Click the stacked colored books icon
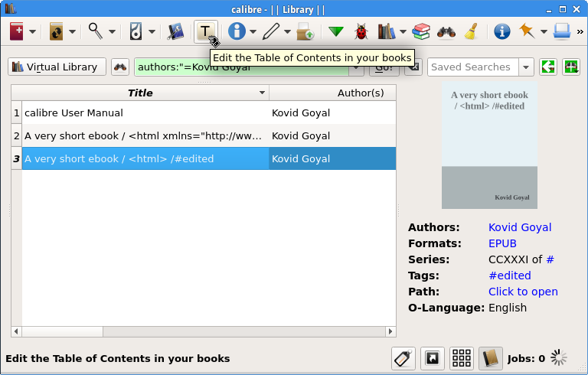This screenshot has height=375, width=588. point(421,31)
